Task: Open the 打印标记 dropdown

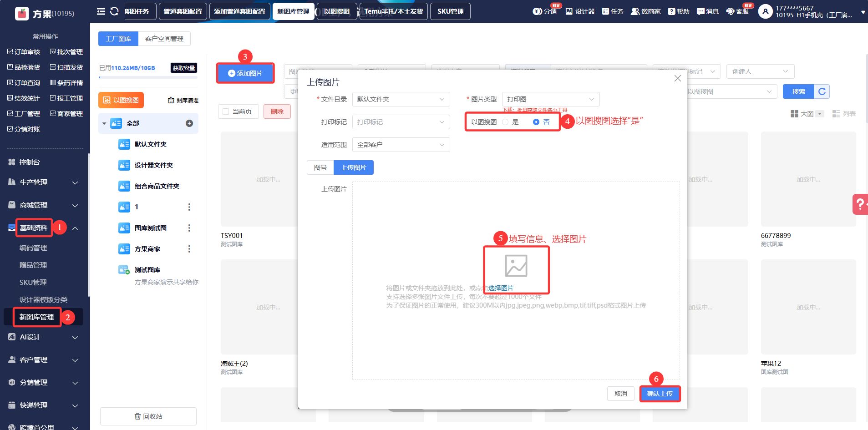Action: coord(401,122)
